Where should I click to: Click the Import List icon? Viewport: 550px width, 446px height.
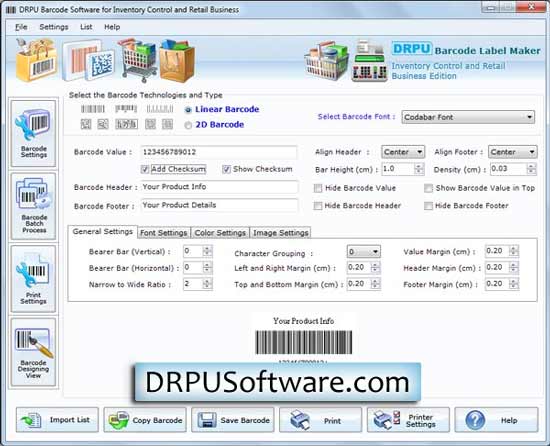point(32,420)
